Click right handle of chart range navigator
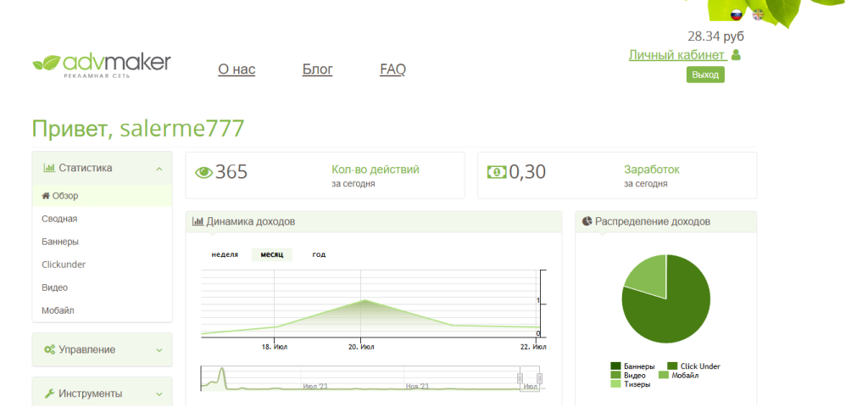 click(x=539, y=378)
